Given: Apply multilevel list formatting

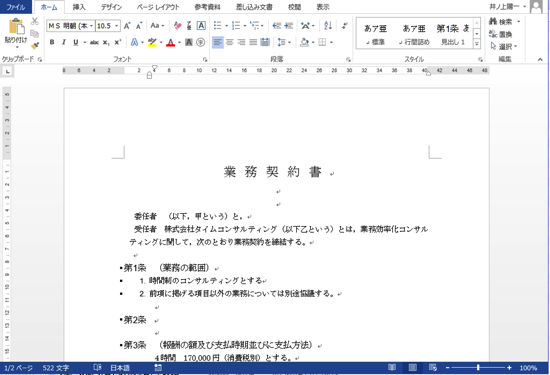Looking at the screenshot, I should [254, 26].
